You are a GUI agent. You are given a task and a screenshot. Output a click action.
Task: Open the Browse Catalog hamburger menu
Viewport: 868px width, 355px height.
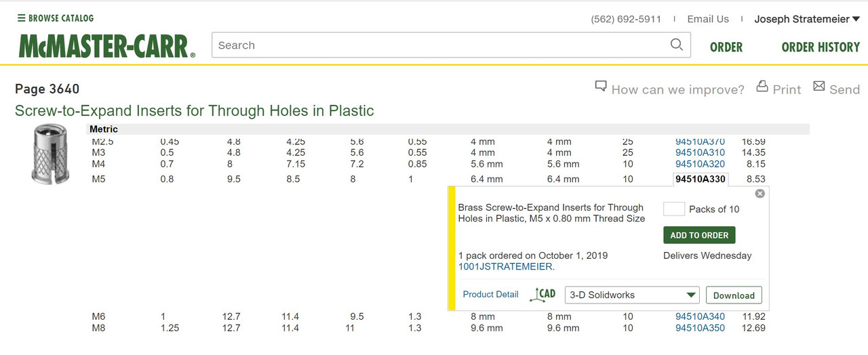tap(56, 18)
